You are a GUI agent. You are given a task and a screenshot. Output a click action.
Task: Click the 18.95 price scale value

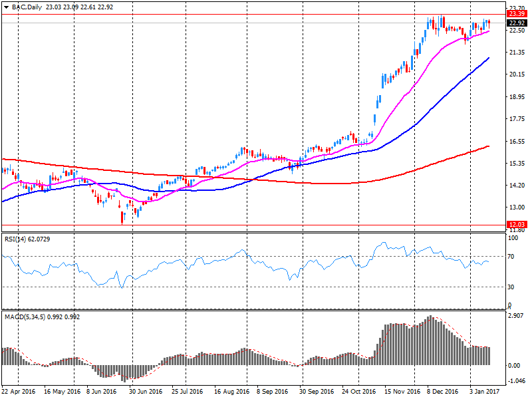[517, 97]
